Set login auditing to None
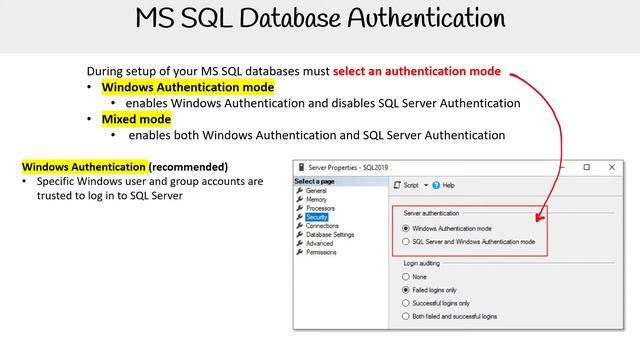The width and height of the screenshot is (640, 360). coord(405,277)
